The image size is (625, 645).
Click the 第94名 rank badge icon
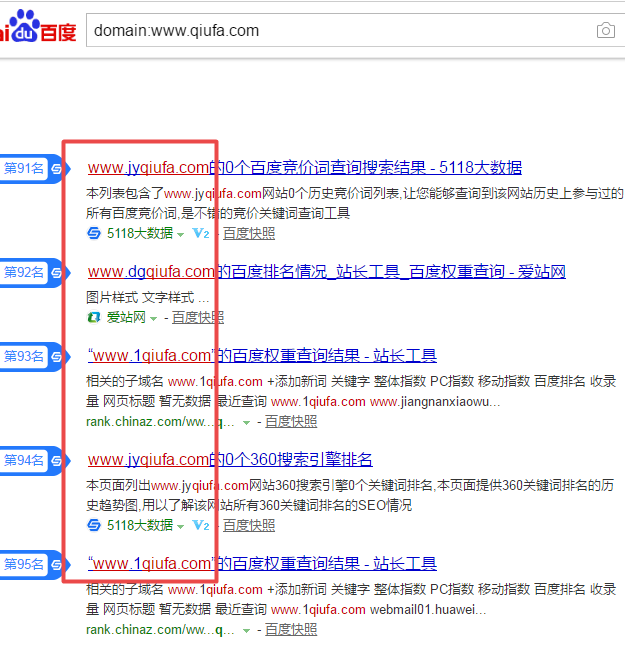56,460
